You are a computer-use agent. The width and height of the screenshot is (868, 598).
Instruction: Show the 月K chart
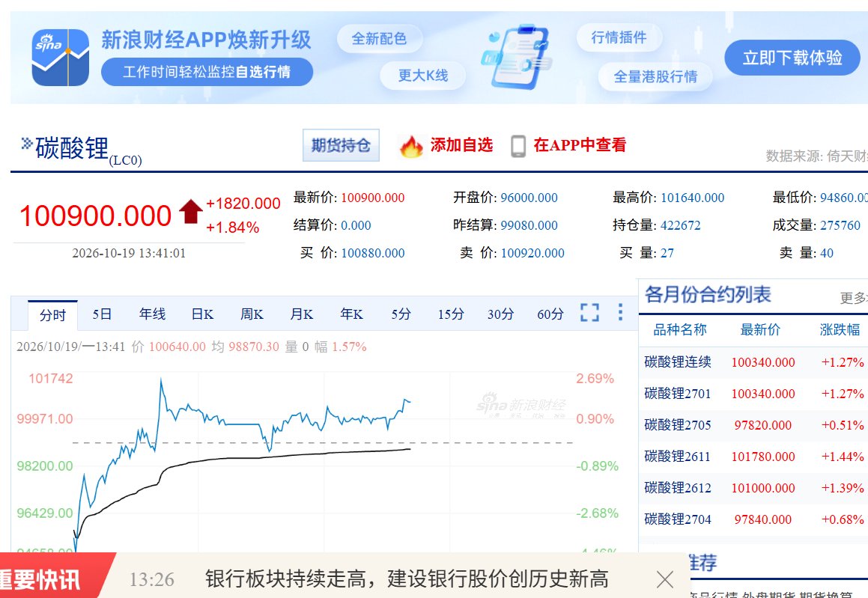coord(302,314)
